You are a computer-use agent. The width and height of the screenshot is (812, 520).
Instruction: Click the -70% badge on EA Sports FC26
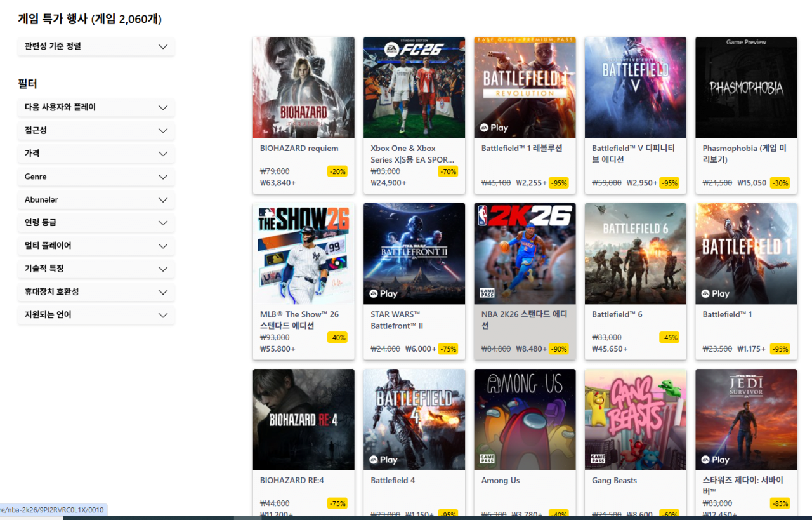pos(448,171)
